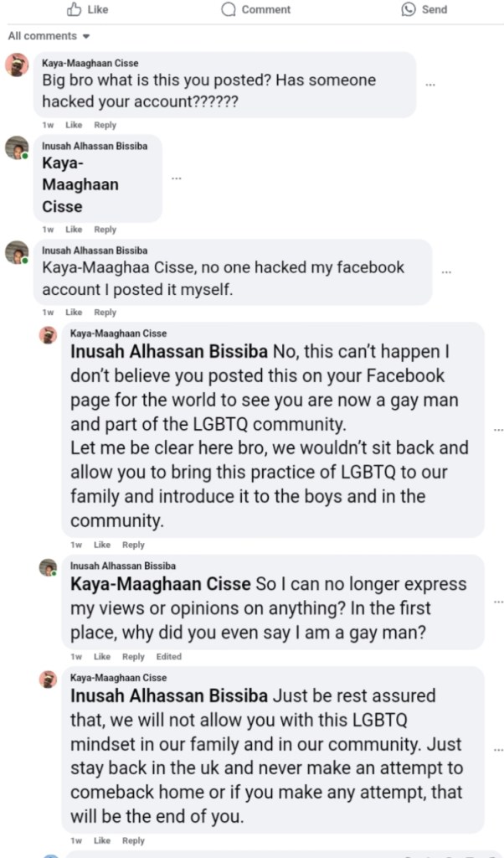Like the 'Big bro what is this' comment

[x=74, y=125]
